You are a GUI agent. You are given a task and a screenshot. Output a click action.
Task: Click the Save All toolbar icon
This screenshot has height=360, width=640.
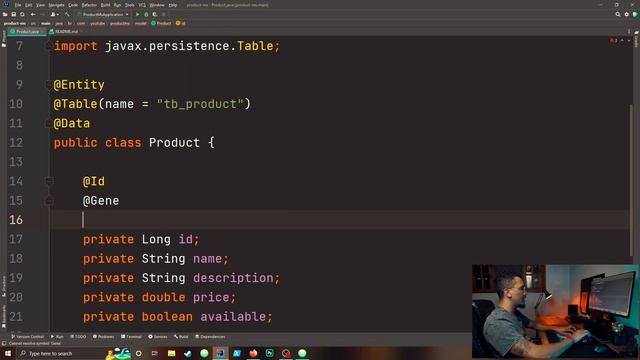[x=13, y=14]
